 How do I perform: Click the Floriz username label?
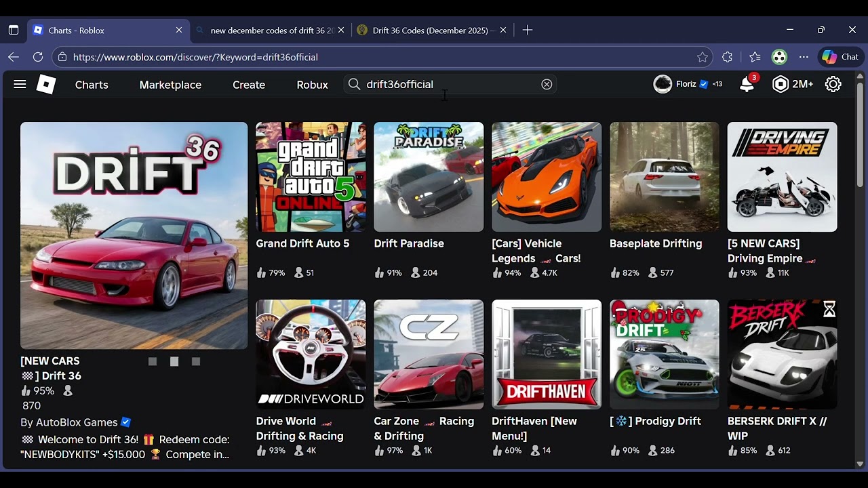coord(686,84)
